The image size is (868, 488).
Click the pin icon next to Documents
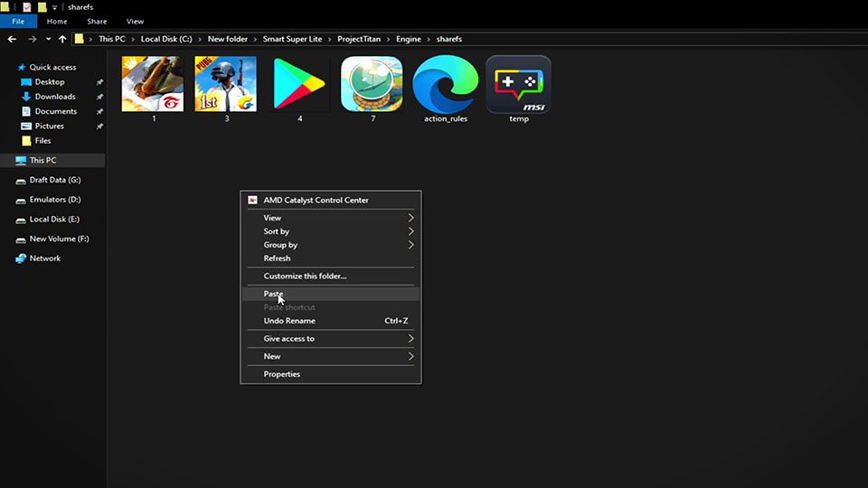99,111
